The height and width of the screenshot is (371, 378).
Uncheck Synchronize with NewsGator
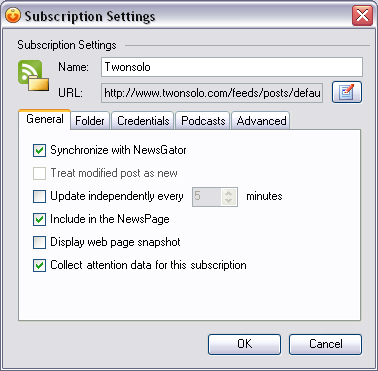point(39,150)
